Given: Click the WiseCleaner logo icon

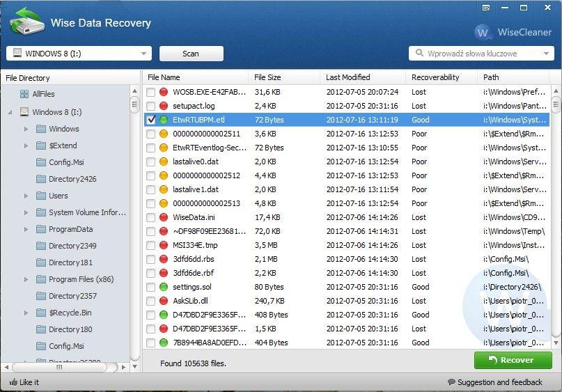Looking at the screenshot, I should tap(484, 32).
